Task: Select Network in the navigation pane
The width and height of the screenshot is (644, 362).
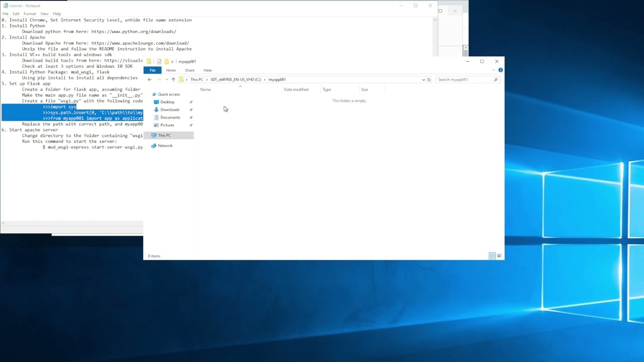Action: pos(165,146)
